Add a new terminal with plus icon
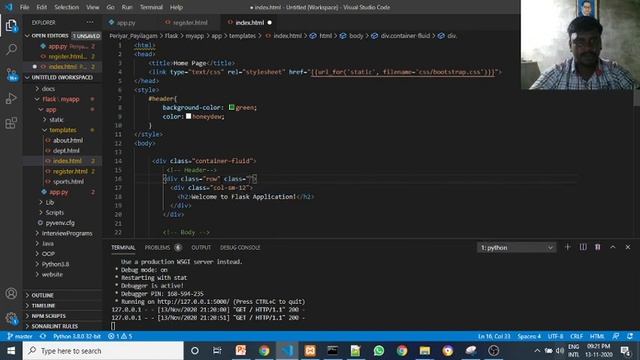The width and height of the screenshot is (640, 360). [x=567, y=247]
